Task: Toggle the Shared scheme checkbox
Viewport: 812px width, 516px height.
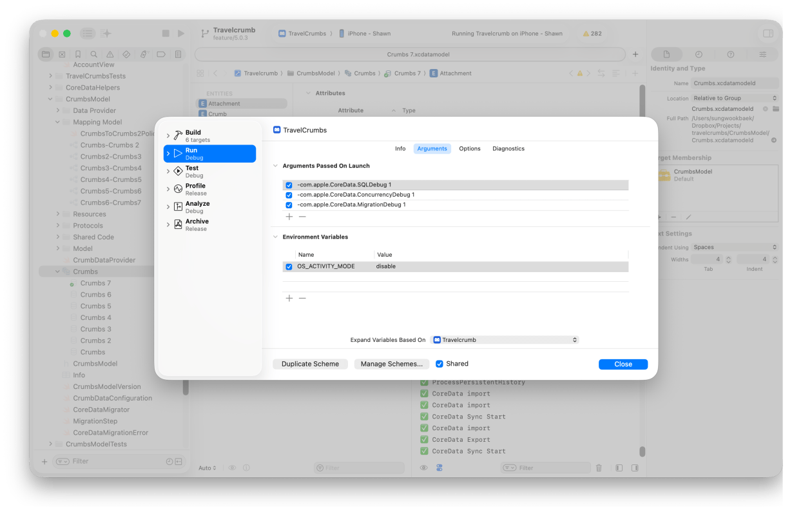Action: click(440, 364)
